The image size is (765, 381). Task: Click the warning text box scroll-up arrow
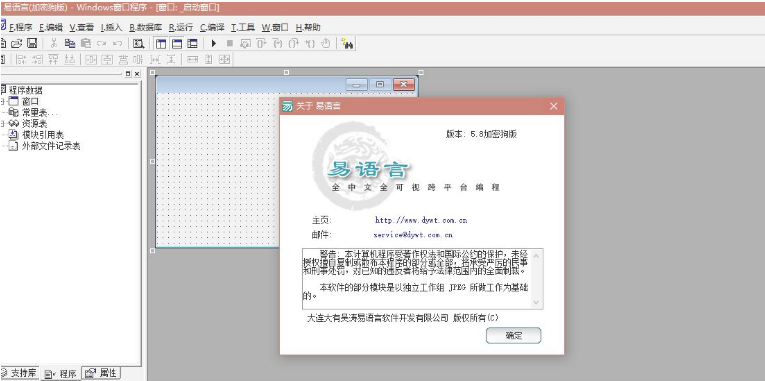tap(537, 256)
